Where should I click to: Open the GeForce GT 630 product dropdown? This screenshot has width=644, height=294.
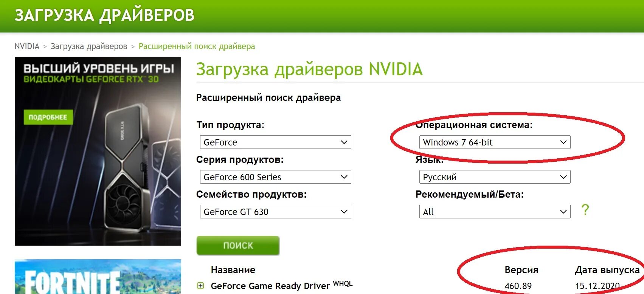(275, 212)
